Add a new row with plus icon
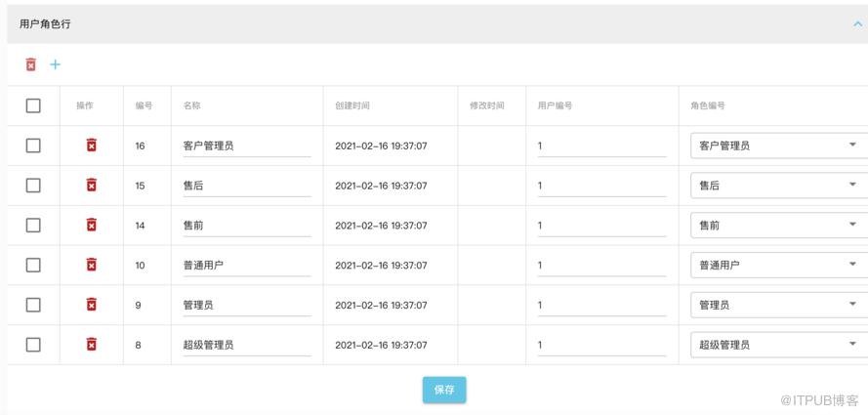Viewport: 868px width, 415px height. (56, 64)
